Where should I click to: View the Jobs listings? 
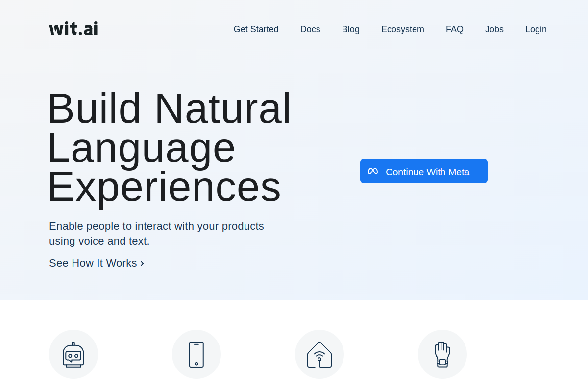point(494,29)
